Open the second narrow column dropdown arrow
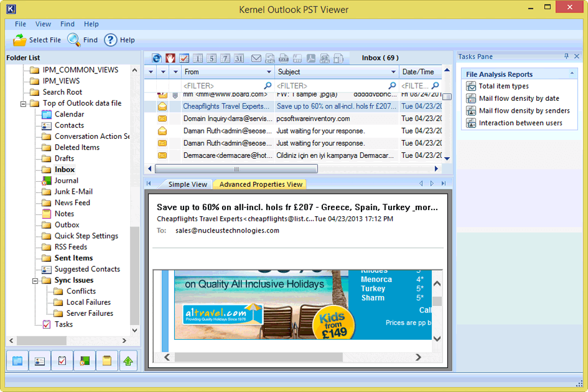This screenshot has width=588, height=392. pyautogui.click(x=163, y=72)
